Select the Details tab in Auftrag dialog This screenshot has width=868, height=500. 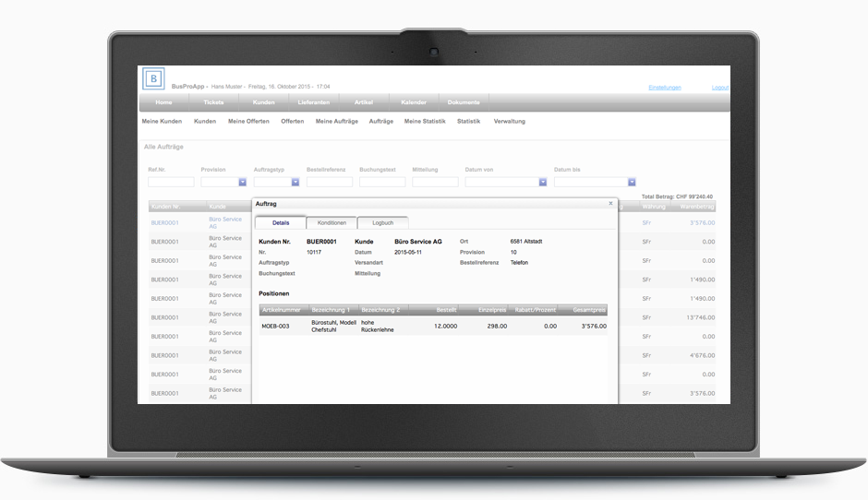(281, 223)
